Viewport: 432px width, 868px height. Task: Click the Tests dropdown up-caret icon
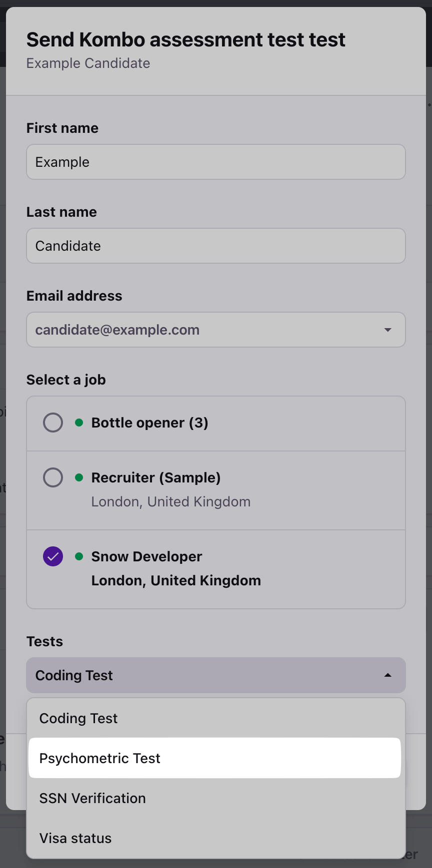point(387,675)
